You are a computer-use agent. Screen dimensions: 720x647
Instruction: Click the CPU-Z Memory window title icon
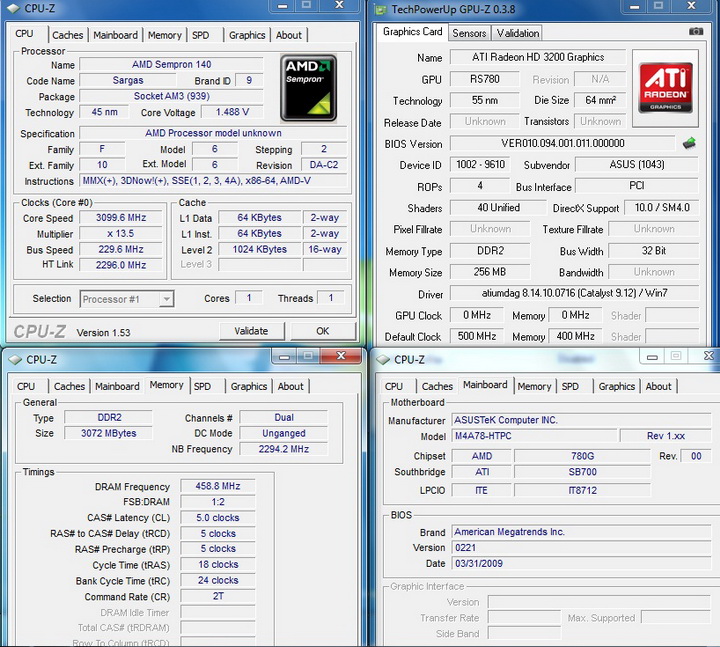coord(15,360)
